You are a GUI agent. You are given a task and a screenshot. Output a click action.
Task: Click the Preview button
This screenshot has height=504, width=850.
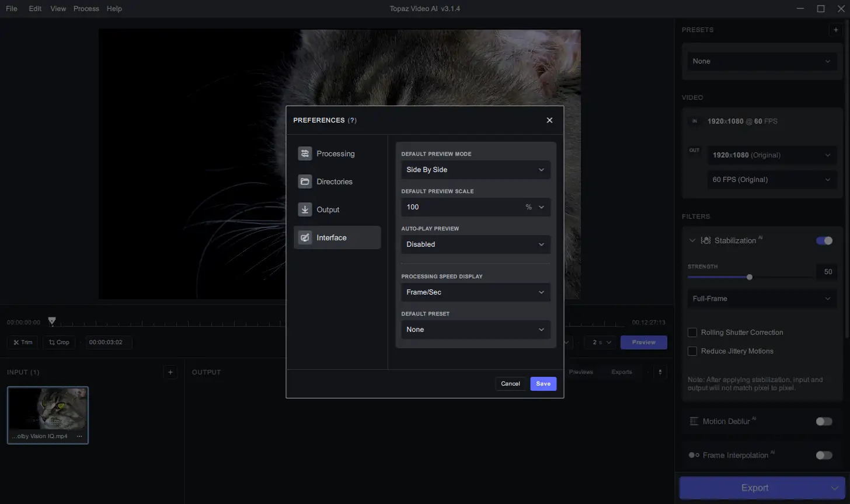(x=644, y=342)
